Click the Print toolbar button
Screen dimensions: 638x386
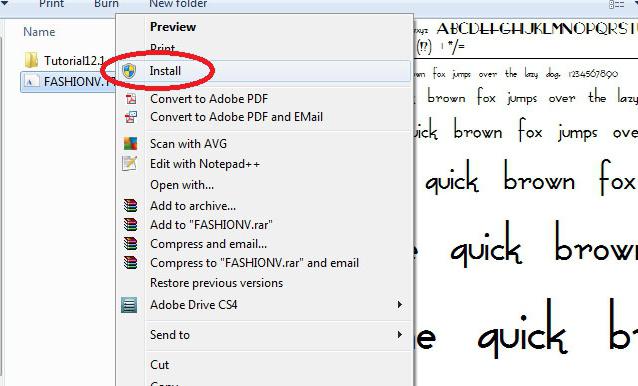(52, 4)
